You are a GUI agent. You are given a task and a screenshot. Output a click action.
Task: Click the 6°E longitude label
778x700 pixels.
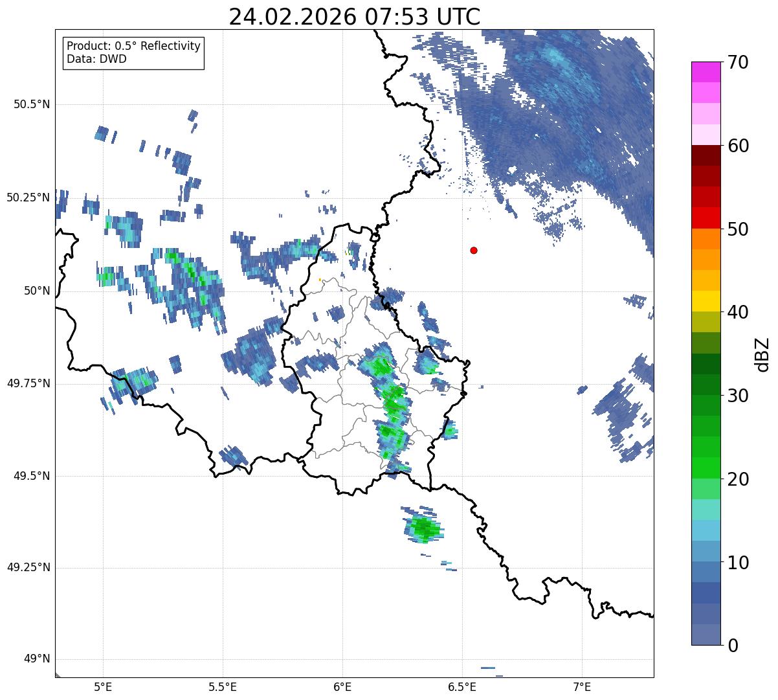[x=342, y=686]
